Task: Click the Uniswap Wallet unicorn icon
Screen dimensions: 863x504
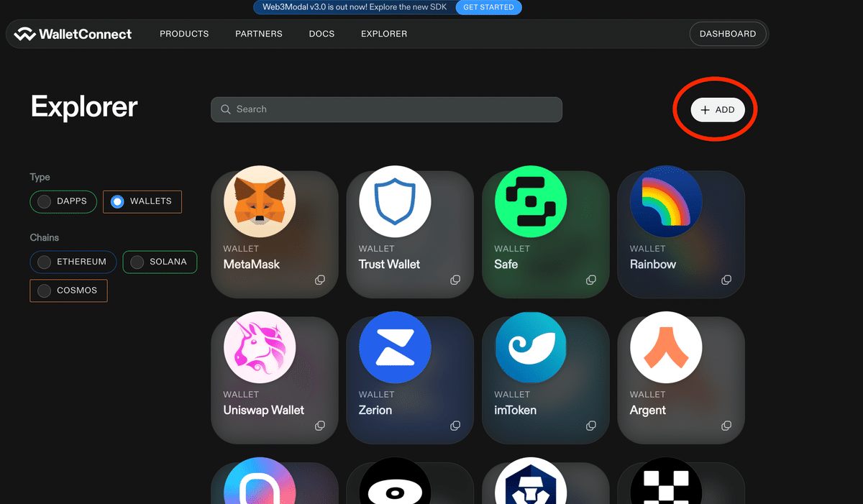Action: (x=260, y=347)
